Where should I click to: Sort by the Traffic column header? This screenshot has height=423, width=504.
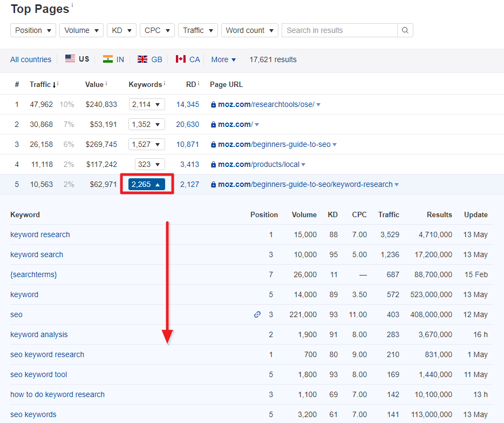coord(42,84)
